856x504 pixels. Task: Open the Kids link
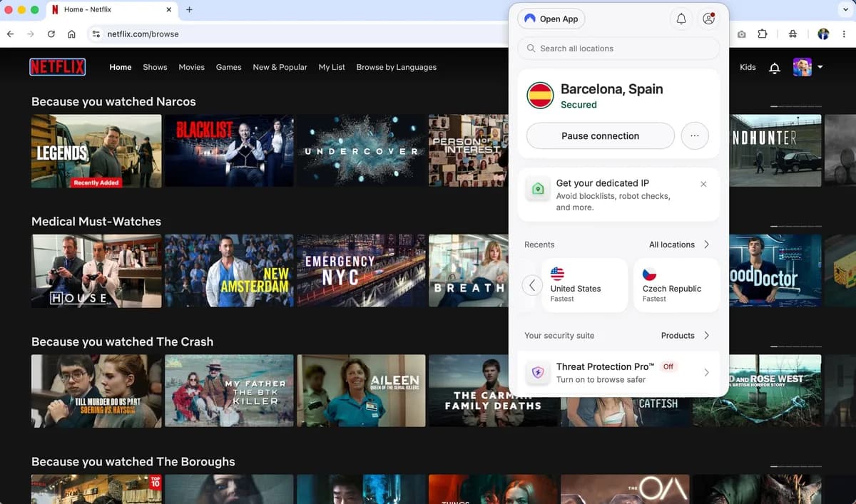[748, 67]
